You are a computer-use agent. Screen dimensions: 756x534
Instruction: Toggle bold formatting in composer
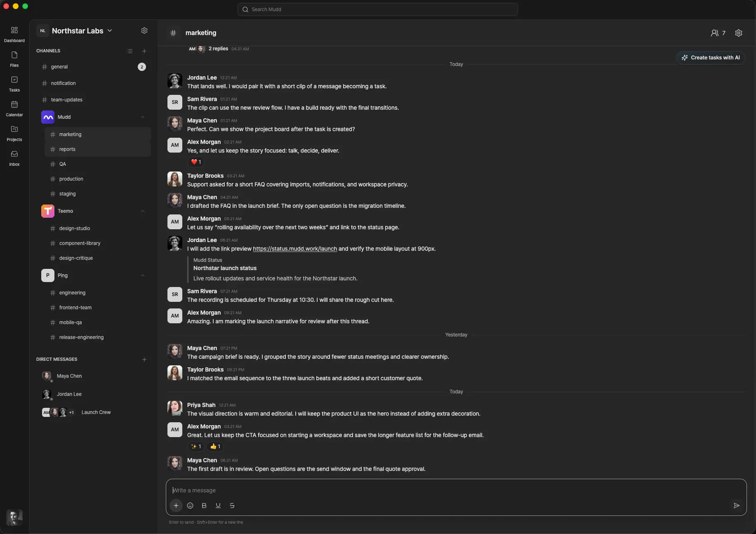[204, 506]
